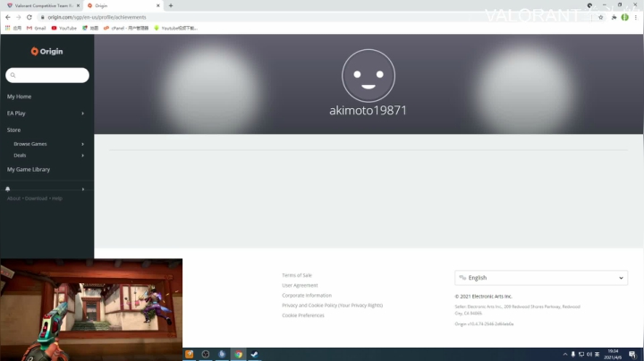
Task: Click the volume tray icon
Action: click(589, 355)
